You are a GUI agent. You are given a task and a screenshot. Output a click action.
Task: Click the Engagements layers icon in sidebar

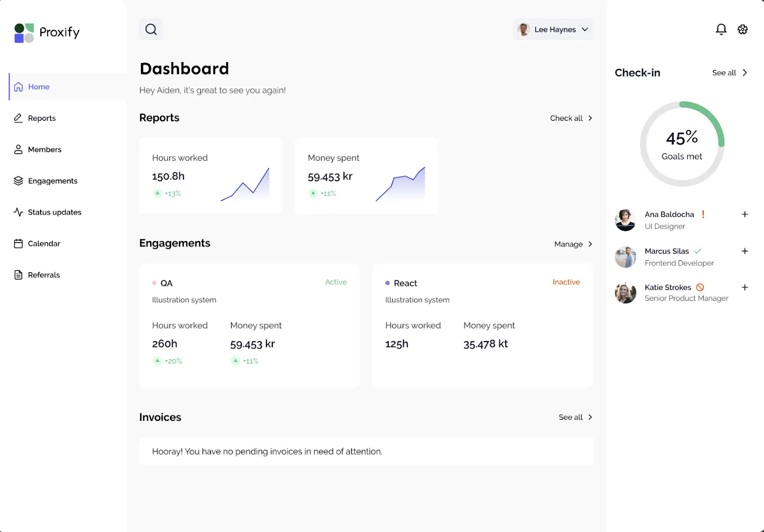[x=18, y=181]
